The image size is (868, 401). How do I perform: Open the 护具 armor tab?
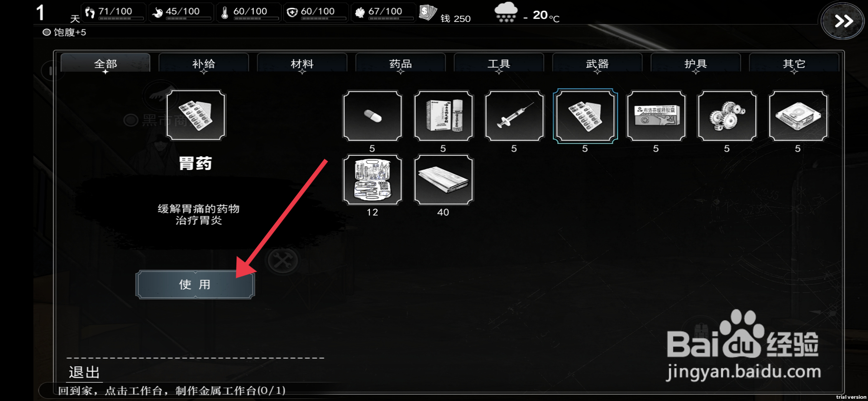pyautogui.click(x=696, y=63)
